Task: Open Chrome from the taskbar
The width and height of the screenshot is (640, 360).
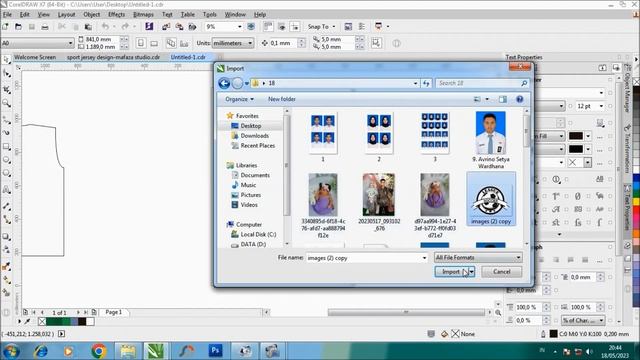Action: [x=98, y=351]
